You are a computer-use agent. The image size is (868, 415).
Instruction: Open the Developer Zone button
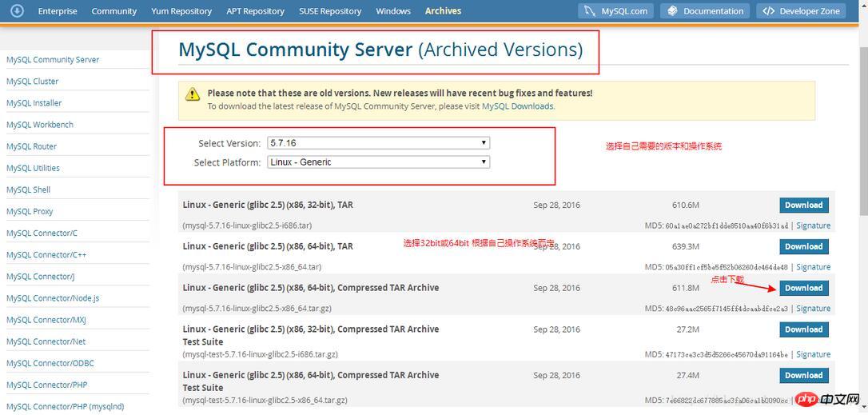[x=801, y=11]
